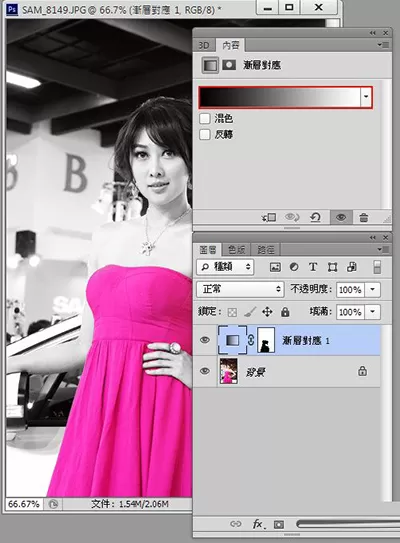Select the 背景 layer thumbnail

[229, 371]
